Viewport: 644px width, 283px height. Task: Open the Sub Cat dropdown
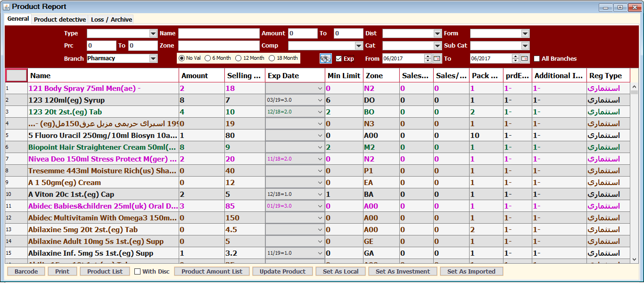(525, 46)
